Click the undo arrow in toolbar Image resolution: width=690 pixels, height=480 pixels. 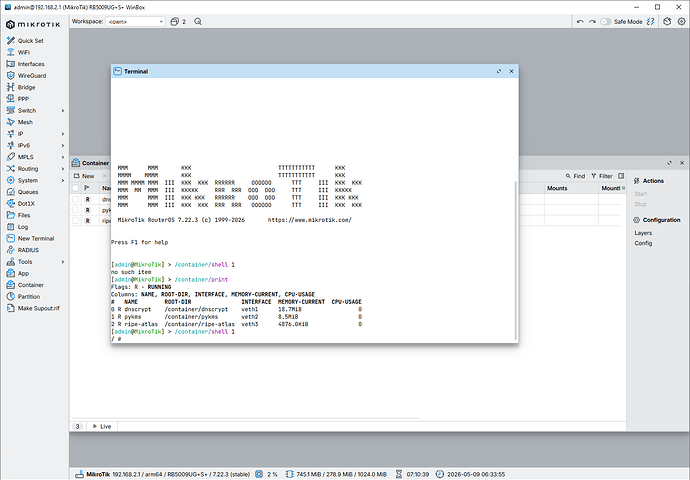point(580,22)
